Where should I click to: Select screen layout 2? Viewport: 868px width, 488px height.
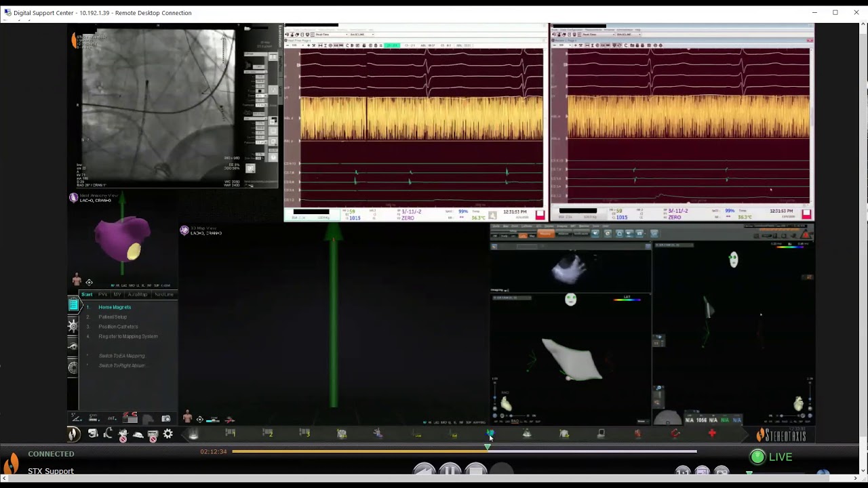[268, 433]
